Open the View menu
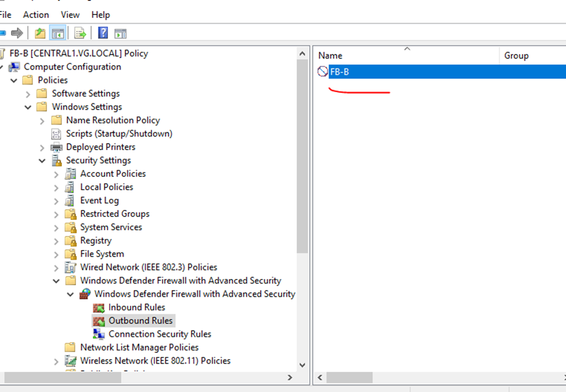The height and width of the screenshot is (392, 566). tap(70, 14)
